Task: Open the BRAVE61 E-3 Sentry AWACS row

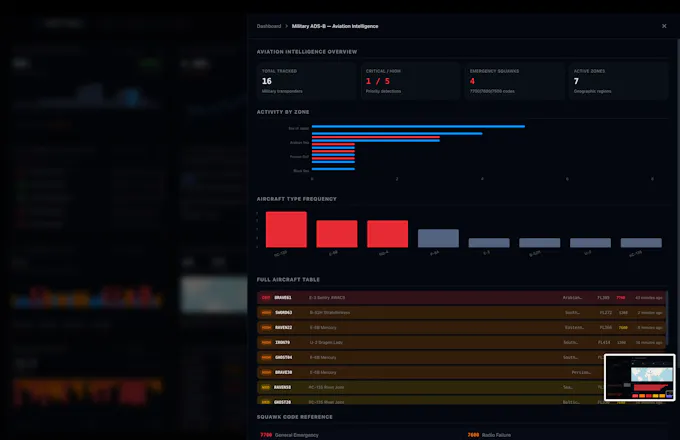Action: tap(461, 298)
